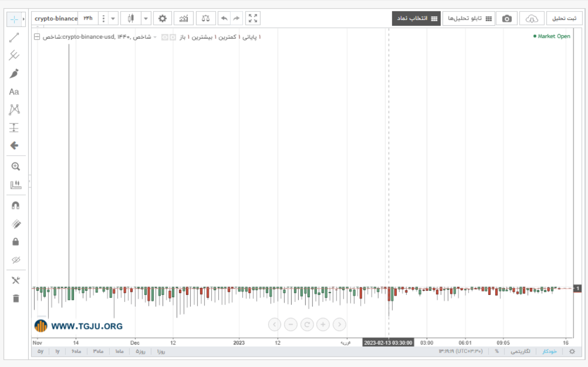Toggle hide all drawings eye icon
Image resolution: width=588 pixels, height=367 pixels.
(x=15, y=260)
